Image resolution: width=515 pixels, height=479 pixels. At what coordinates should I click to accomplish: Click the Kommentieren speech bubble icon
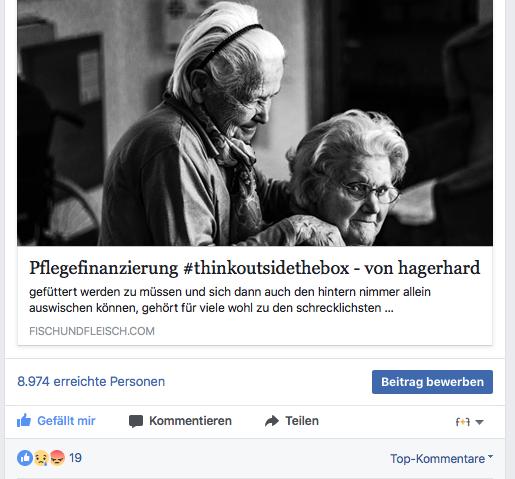pyautogui.click(x=136, y=421)
